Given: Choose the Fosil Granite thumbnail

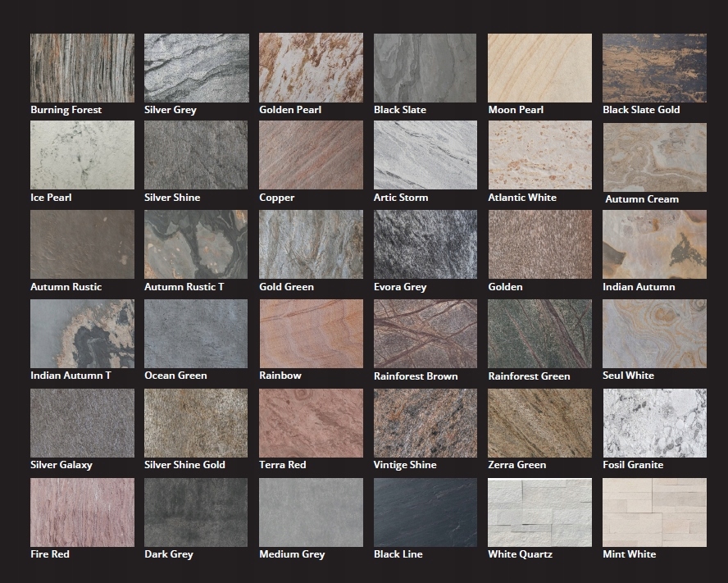Looking at the screenshot, I should coord(655,423).
